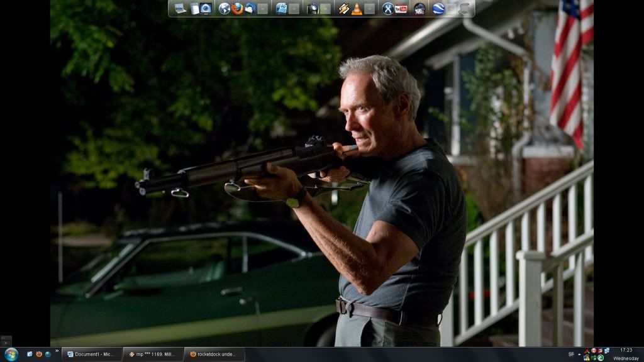
Task: Switch to the 'rocketdock unde..' Firefox window
Action: 214,354
